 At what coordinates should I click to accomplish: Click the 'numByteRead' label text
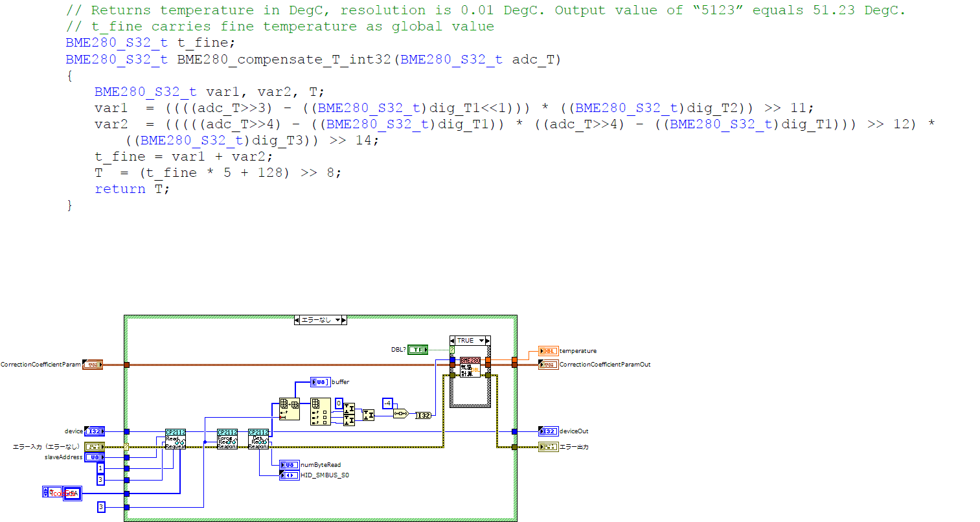(x=321, y=465)
